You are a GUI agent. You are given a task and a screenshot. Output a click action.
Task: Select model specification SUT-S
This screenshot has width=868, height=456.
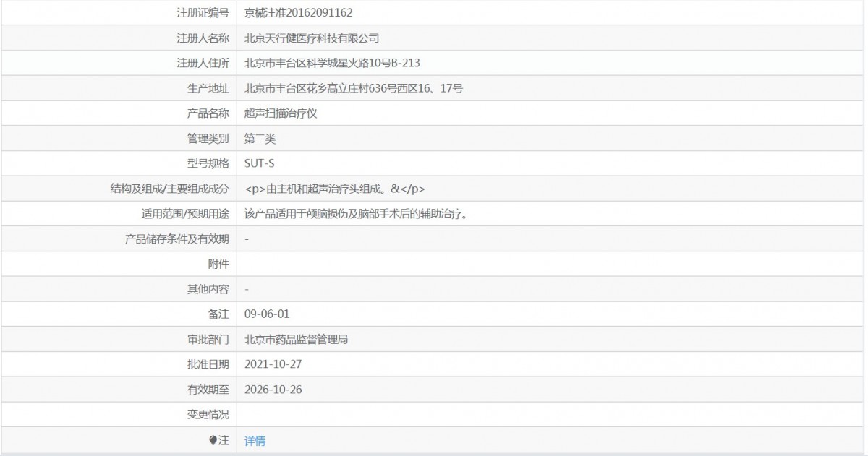click(260, 163)
